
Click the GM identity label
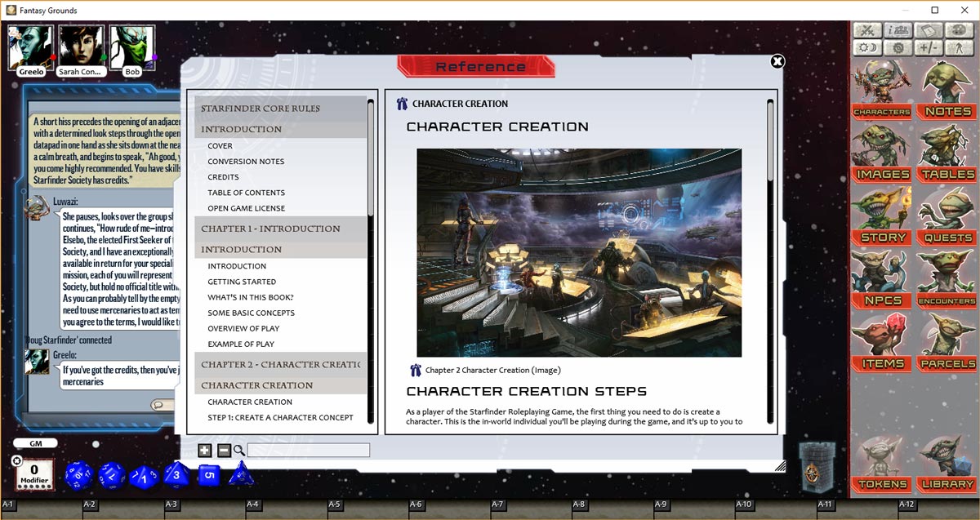pyautogui.click(x=35, y=443)
